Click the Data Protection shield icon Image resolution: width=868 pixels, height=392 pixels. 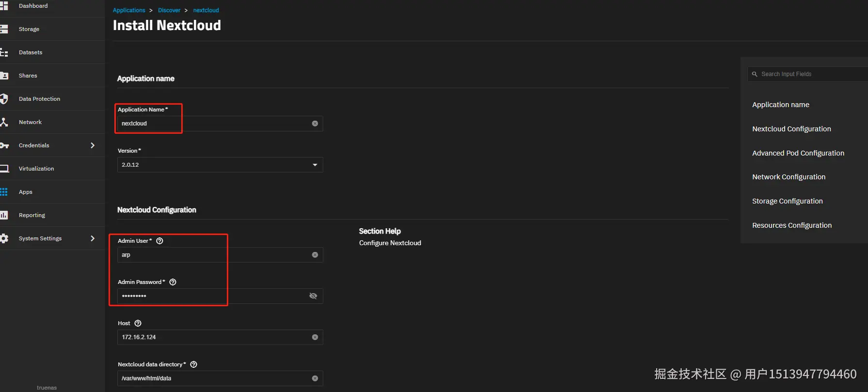pyautogui.click(x=4, y=99)
